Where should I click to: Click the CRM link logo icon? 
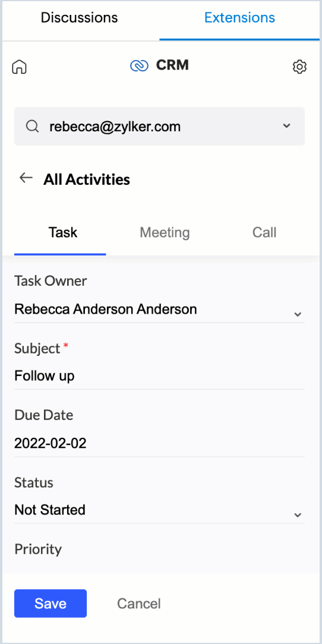(139, 66)
